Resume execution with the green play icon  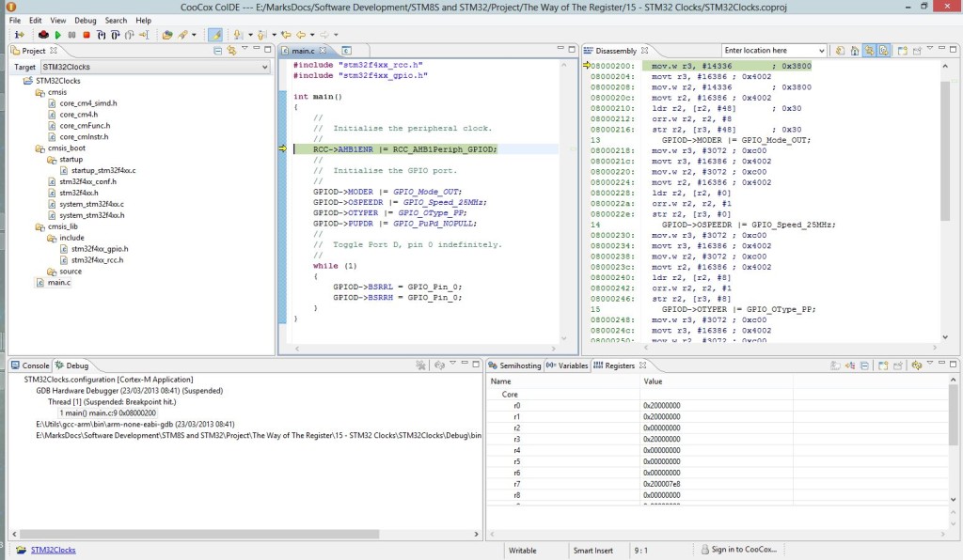click(57, 35)
